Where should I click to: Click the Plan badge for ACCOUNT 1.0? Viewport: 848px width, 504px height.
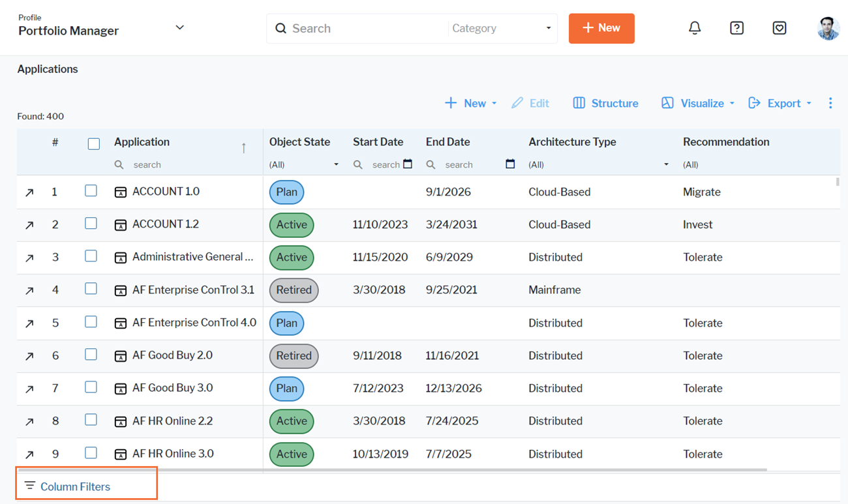pos(286,192)
